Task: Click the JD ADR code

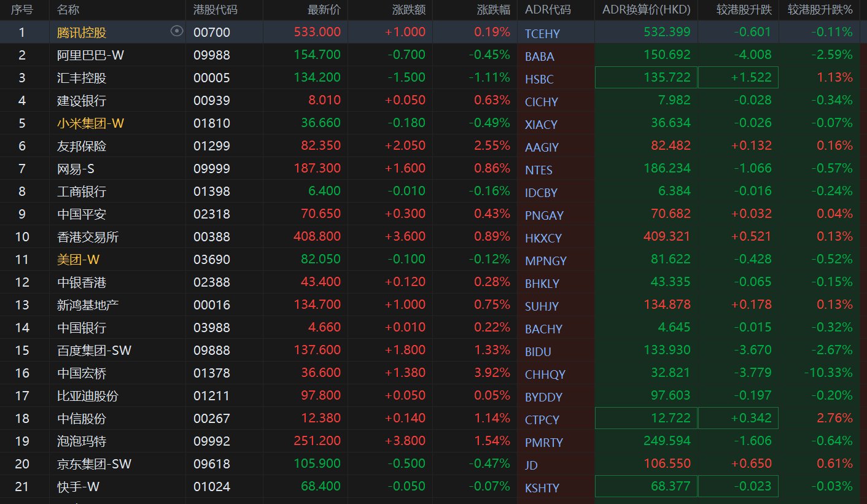Action: pos(531,465)
